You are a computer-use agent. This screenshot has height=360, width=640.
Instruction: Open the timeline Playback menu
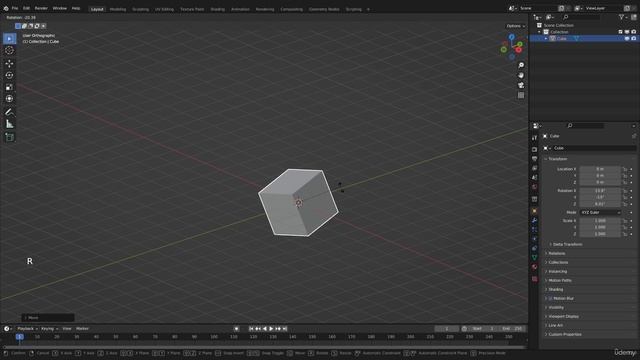[x=27, y=329]
